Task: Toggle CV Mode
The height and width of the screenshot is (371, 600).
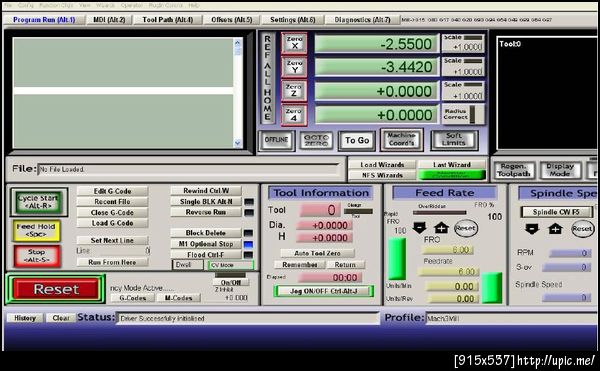Action: [230, 265]
